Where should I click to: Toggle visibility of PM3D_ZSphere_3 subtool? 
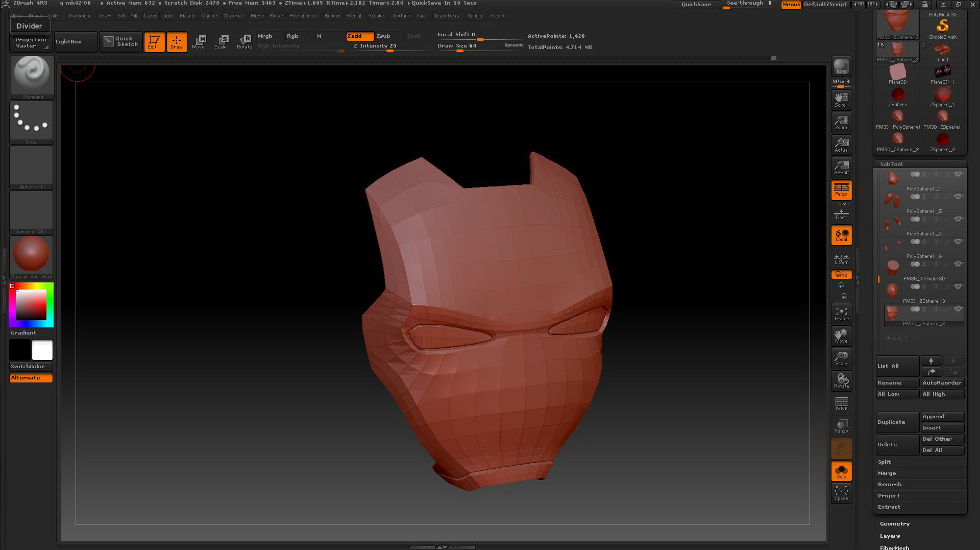pyautogui.click(x=958, y=287)
